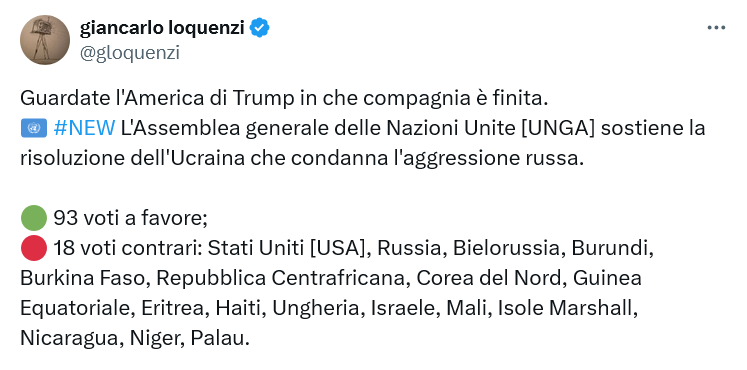This screenshot has height=370, width=747.
Task: Click the word Israele
Action: (400, 308)
